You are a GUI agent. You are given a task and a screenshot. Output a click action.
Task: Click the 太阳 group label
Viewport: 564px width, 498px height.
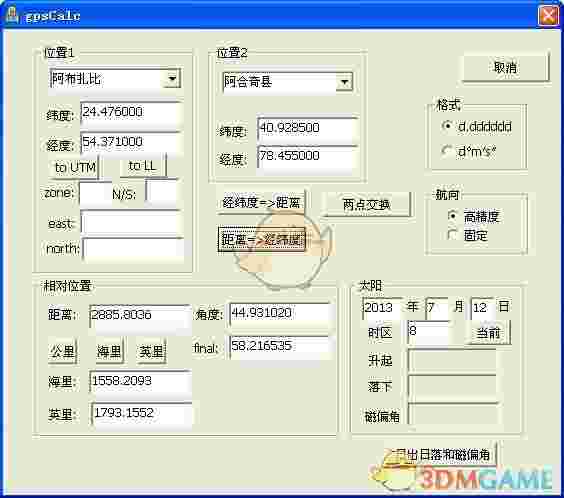click(370, 285)
